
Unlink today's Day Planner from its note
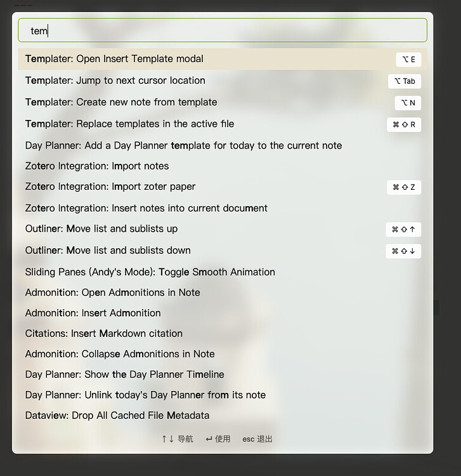click(x=145, y=395)
